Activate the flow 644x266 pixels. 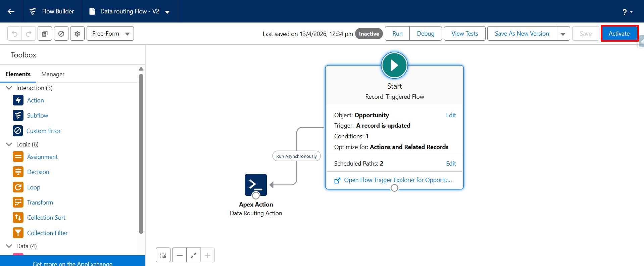click(619, 34)
